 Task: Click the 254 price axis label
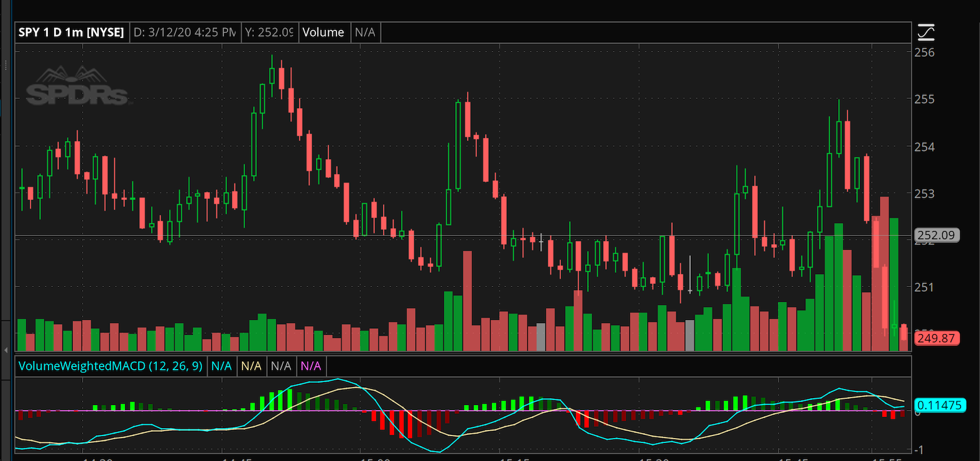coord(924,147)
